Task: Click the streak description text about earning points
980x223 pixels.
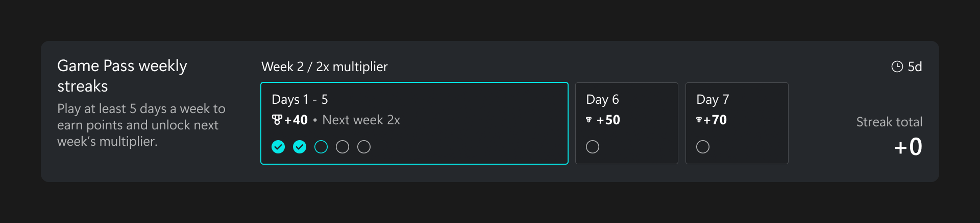Action: [x=141, y=125]
